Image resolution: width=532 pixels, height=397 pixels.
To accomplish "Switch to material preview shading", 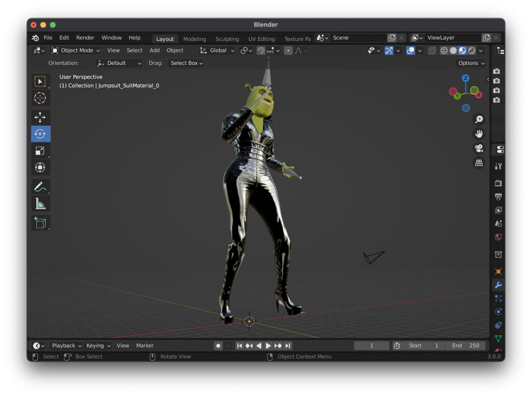I will (462, 50).
